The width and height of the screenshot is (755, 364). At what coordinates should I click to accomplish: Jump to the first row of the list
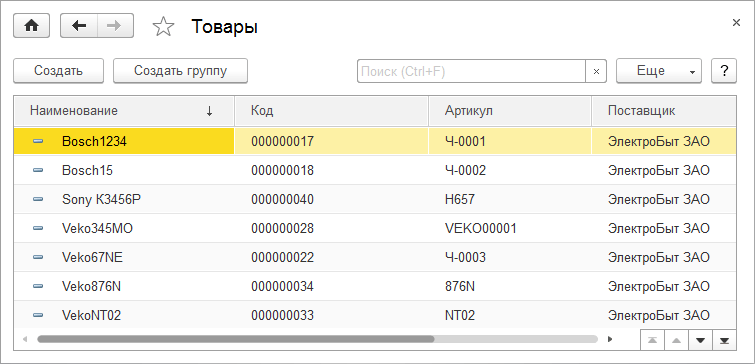pyautogui.click(x=652, y=340)
